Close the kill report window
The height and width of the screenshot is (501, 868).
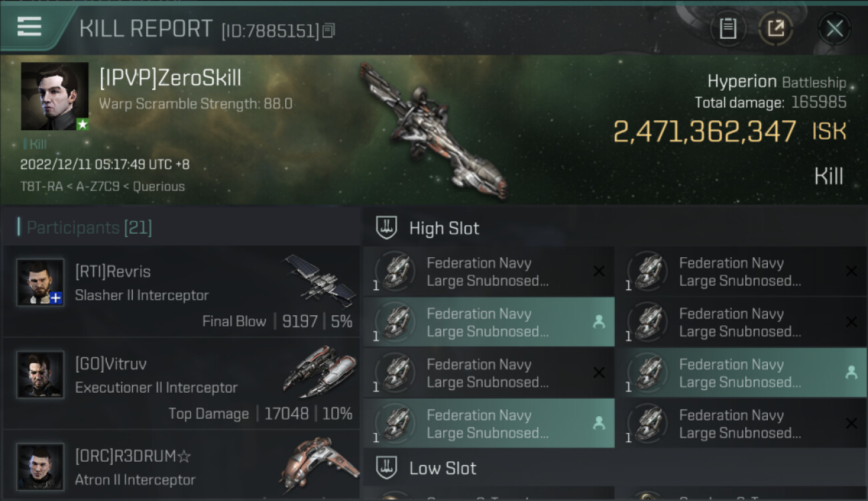(x=835, y=29)
